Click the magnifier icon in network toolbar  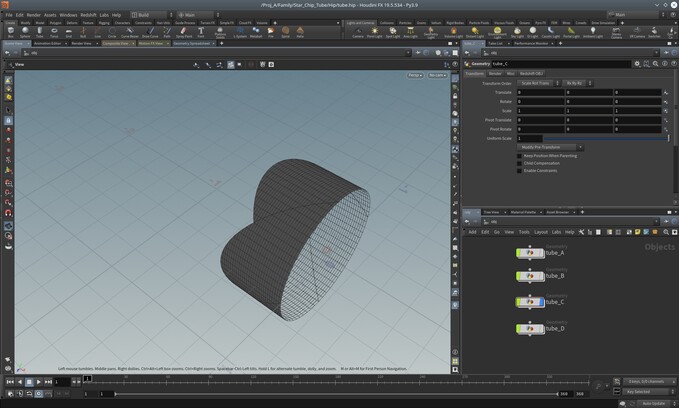pos(666,232)
